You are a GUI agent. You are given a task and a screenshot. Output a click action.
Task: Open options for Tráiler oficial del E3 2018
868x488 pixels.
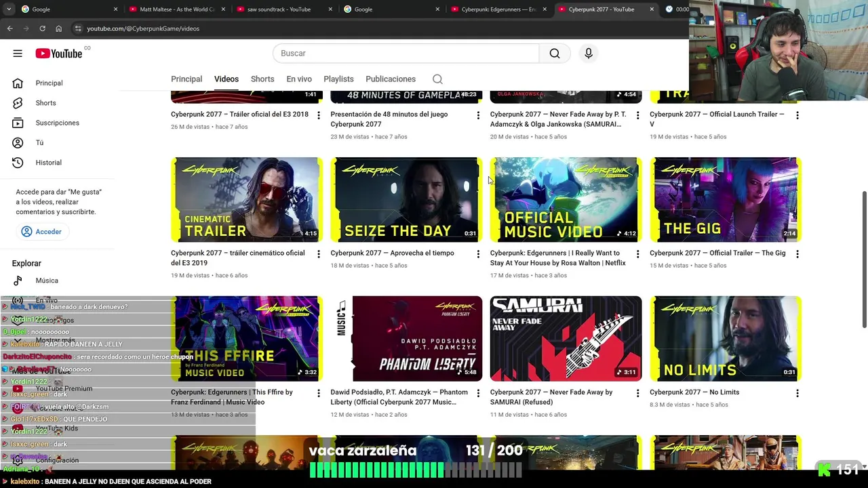click(x=319, y=116)
